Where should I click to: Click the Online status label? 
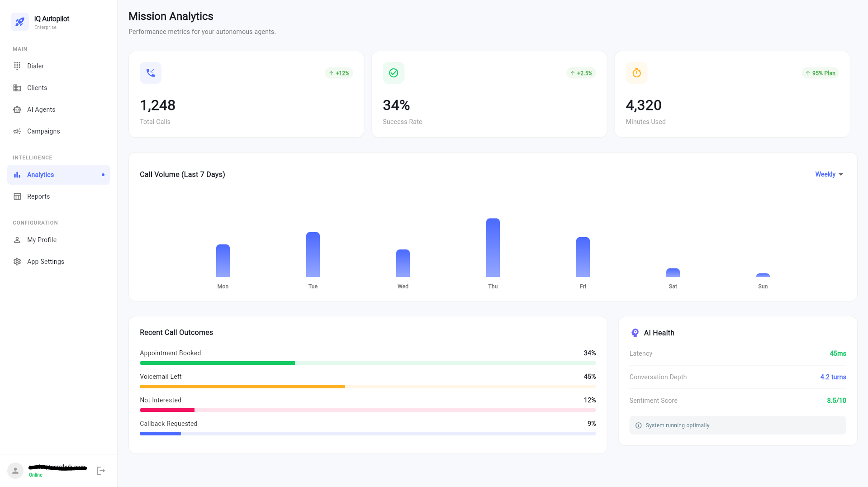point(35,475)
